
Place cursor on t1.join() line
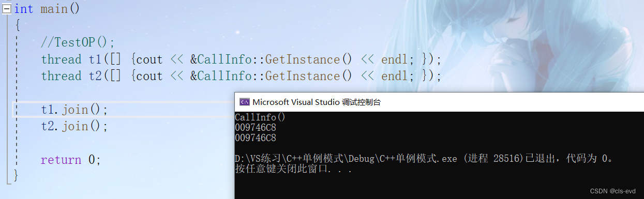point(74,110)
